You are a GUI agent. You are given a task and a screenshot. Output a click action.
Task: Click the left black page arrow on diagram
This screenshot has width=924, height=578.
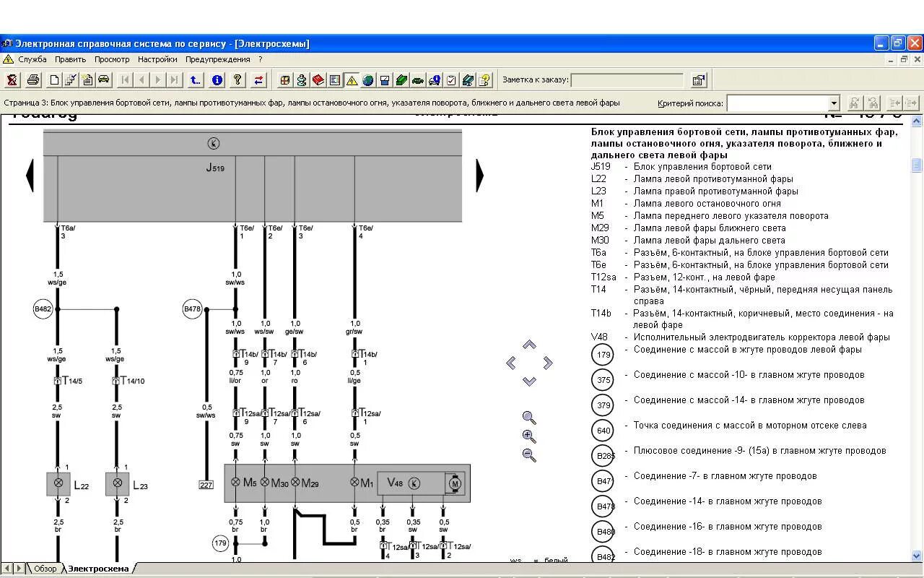pyautogui.click(x=30, y=176)
